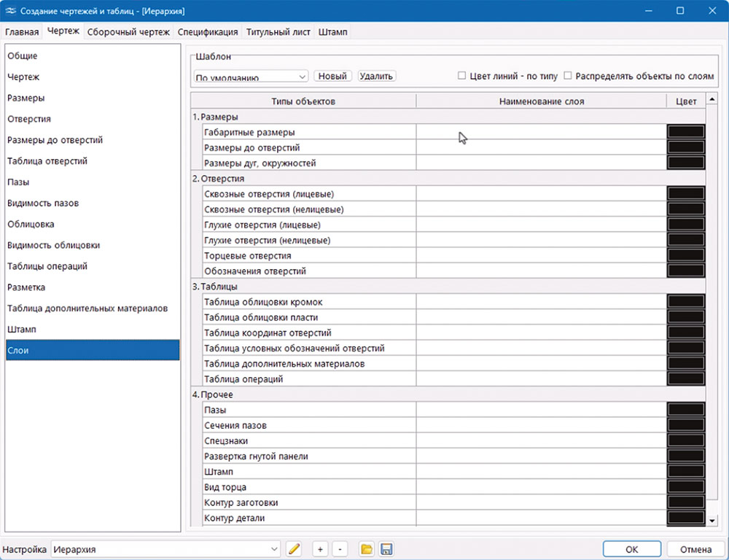Expand the Шаблон template dropdown
The height and width of the screenshot is (560, 729).
pyautogui.click(x=303, y=77)
